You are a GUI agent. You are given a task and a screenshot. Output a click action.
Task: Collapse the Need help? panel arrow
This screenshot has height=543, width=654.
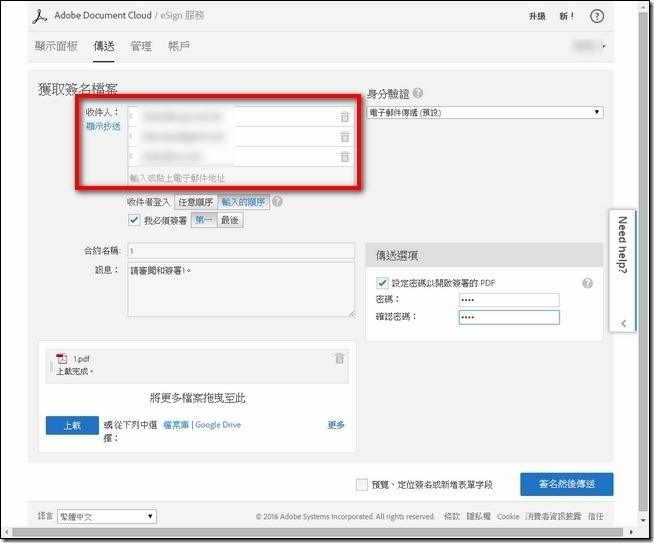click(x=624, y=323)
